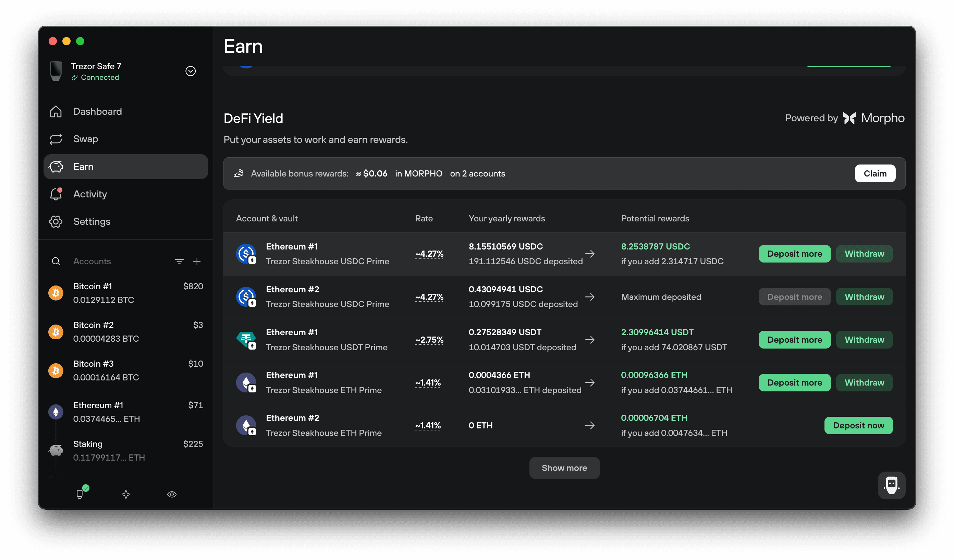Click the USDC icon for Ethereum #2 vault

pyautogui.click(x=246, y=297)
